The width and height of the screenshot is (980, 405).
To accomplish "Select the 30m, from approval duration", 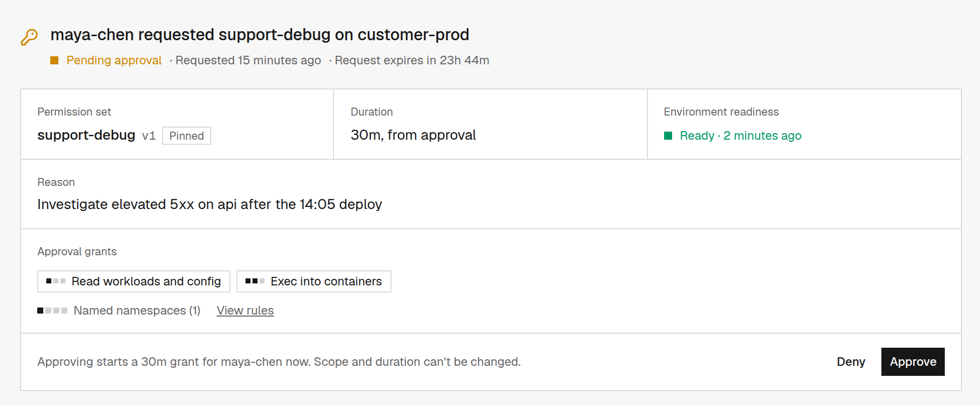I will point(413,135).
